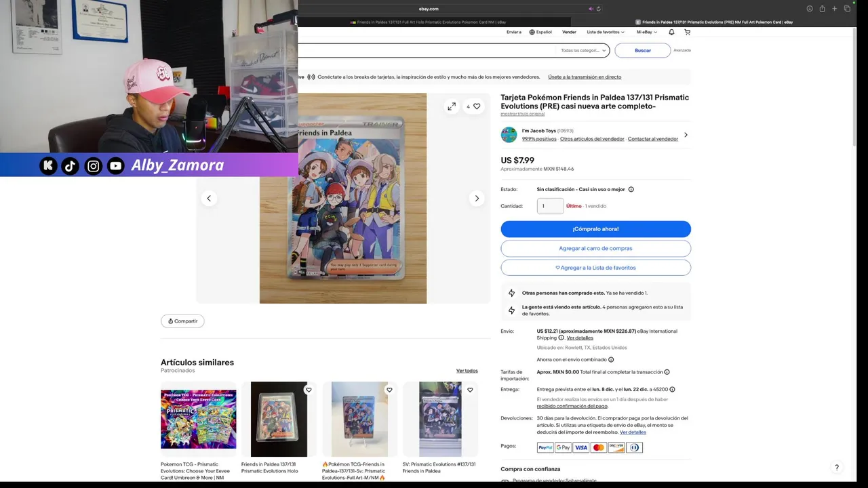
Task: Switch to the Full Art Holo Prismatic Evolutions tab
Action: tap(427, 22)
